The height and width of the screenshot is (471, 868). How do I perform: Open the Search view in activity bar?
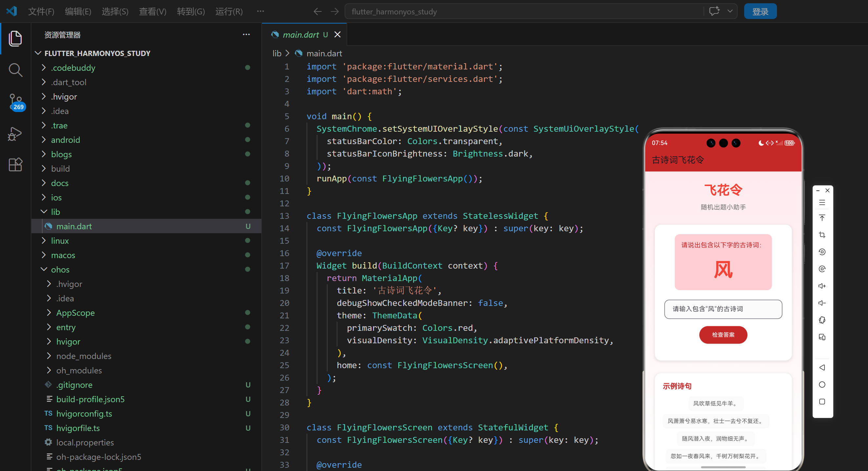click(x=15, y=70)
